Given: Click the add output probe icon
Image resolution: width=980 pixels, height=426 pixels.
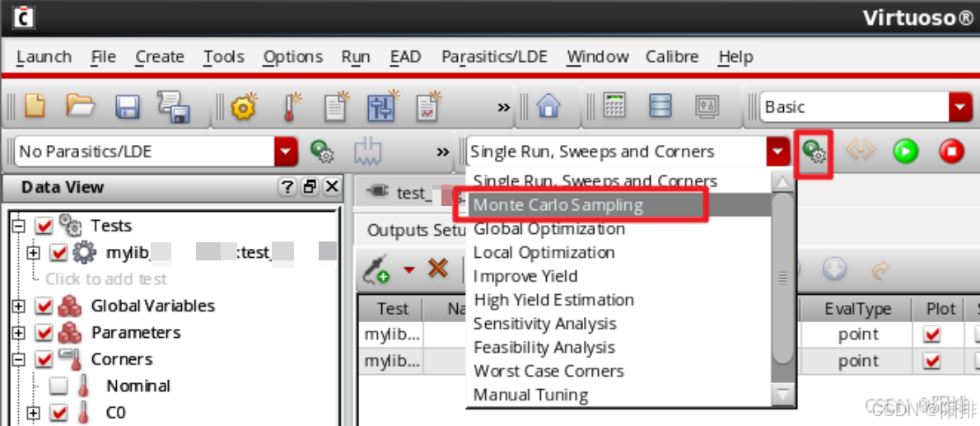Looking at the screenshot, I should [x=376, y=269].
